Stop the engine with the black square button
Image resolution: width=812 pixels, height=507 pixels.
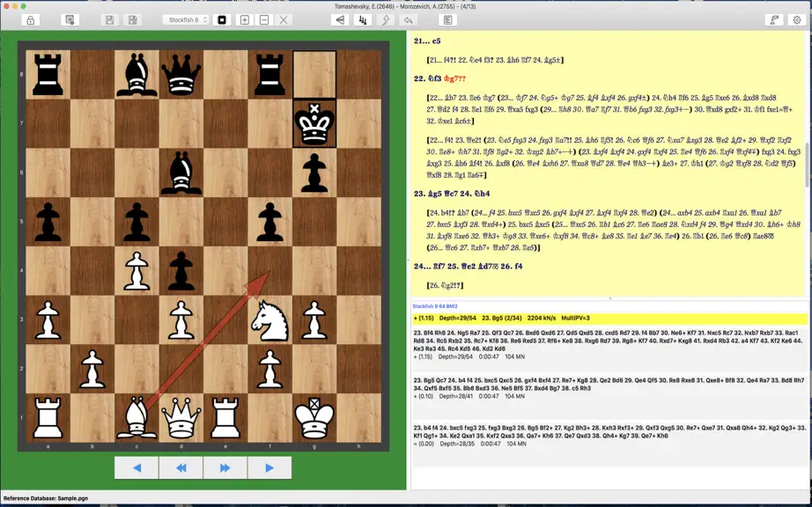coord(222,20)
